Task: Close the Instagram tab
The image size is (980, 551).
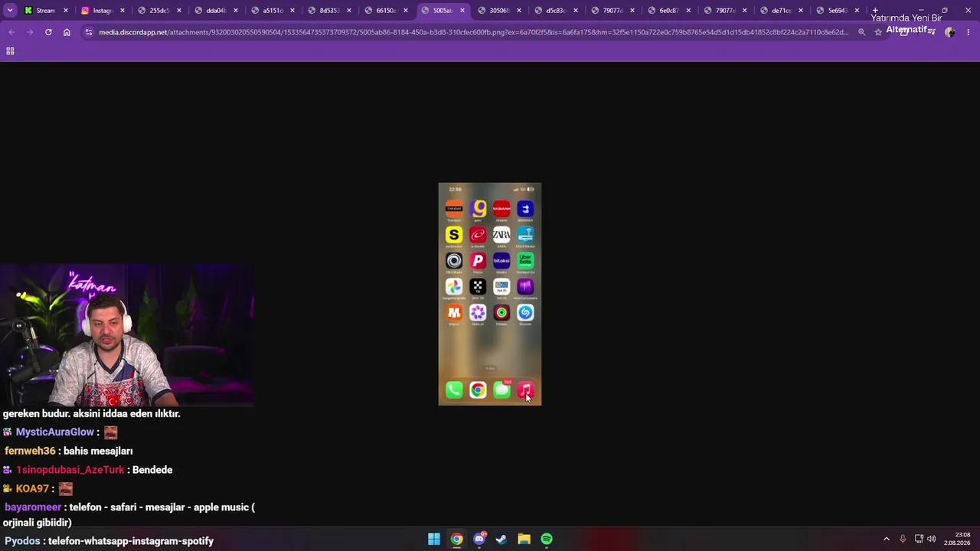Action: click(x=122, y=11)
